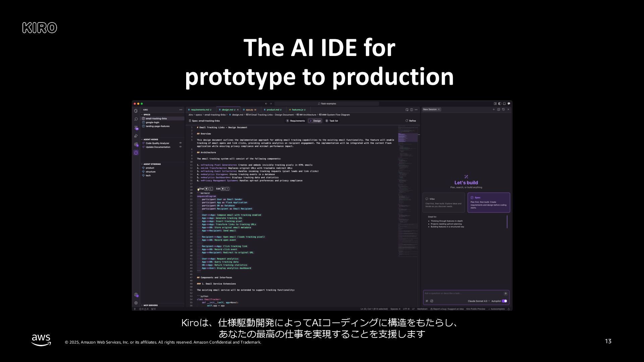
Task: Open the tech steering file
Action: click(163, 176)
